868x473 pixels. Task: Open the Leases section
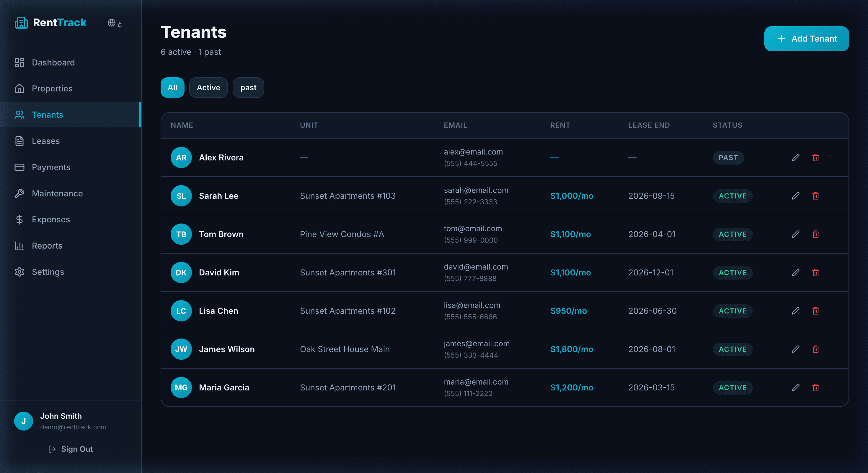(46, 141)
